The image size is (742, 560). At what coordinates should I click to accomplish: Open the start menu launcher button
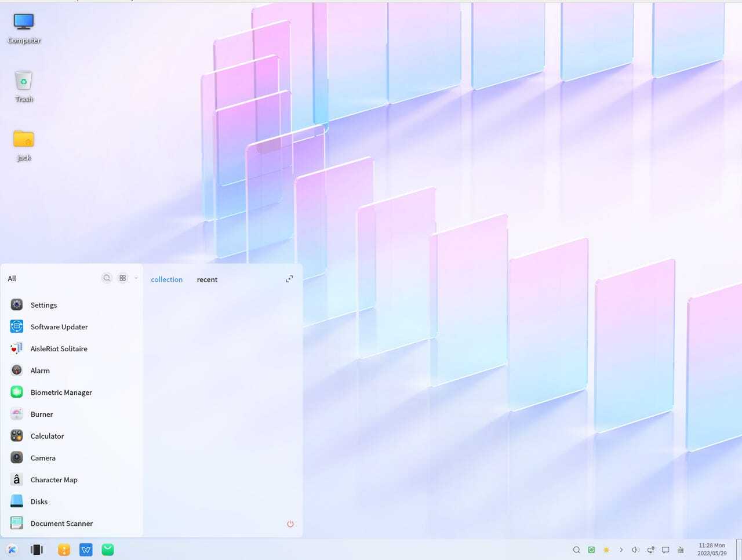click(12, 550)
